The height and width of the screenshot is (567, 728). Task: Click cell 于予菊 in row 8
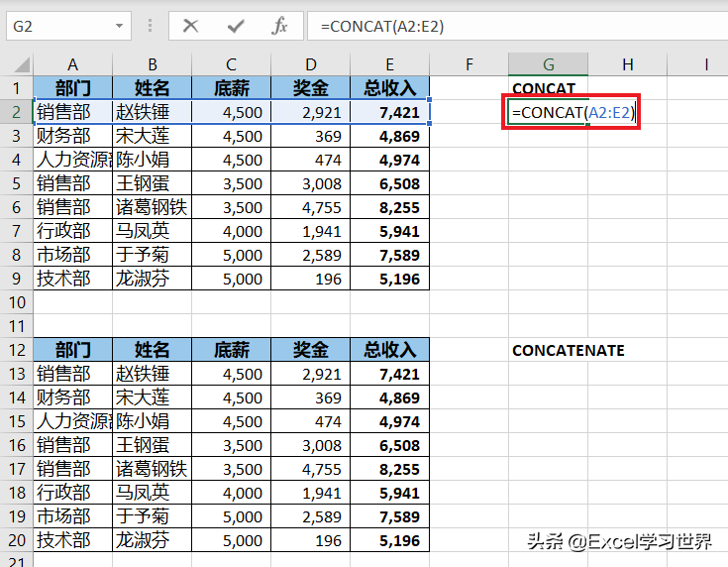point(153,255)
